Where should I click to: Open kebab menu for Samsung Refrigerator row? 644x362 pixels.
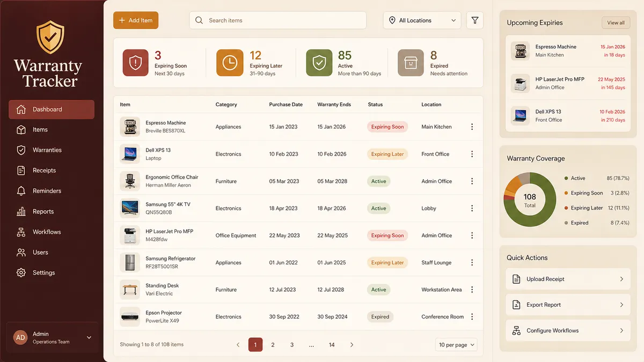pyautogui.click(x=472, y=263)
